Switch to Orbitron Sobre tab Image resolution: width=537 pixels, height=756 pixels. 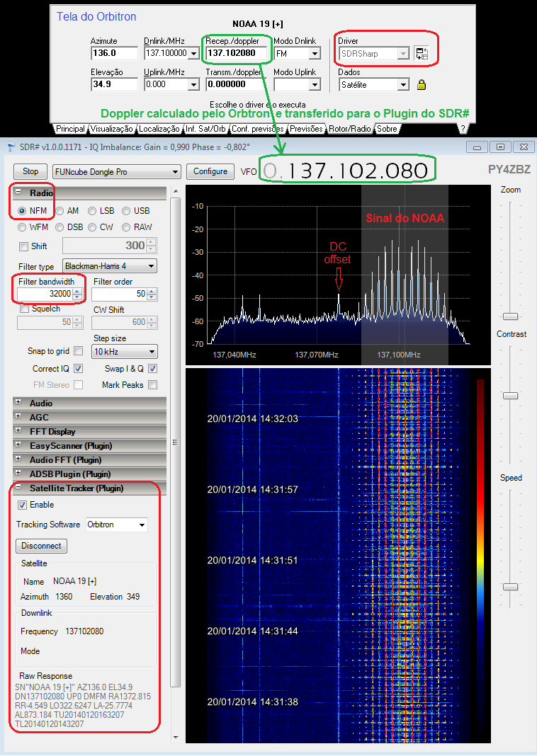[387, 129]
